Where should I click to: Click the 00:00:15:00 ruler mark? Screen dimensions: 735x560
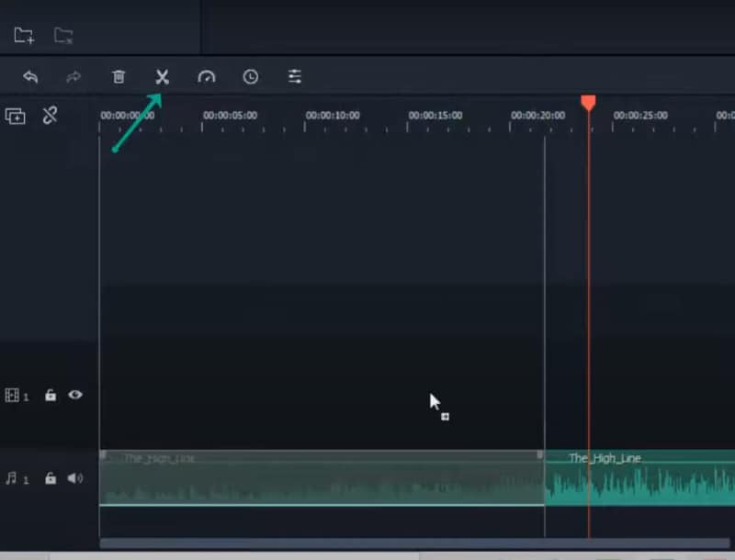[x=435, y=116]
